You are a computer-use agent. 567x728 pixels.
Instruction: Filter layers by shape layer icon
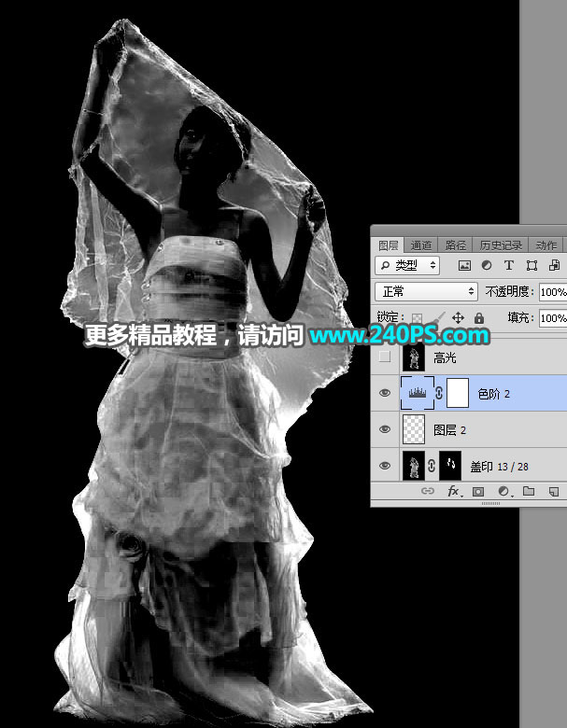coord(532,265)
